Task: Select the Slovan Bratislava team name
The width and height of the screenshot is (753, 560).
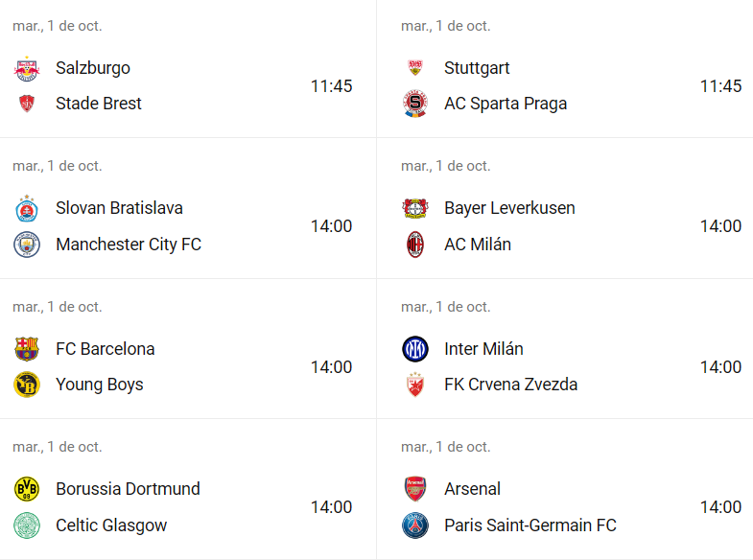Action: point(119,208)
